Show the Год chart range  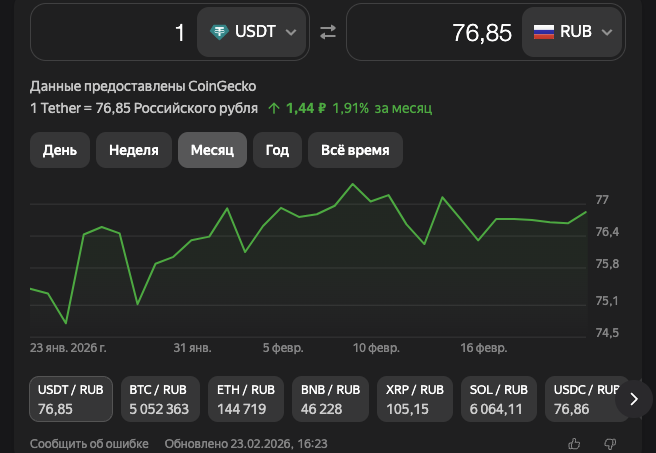pyautogui.click(x=277, y=150)
